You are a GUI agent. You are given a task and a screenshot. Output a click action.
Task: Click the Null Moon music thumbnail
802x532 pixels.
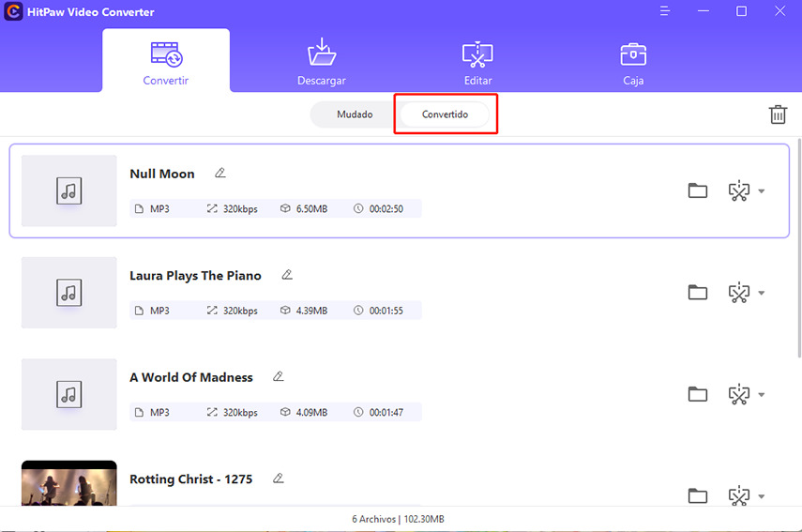click(69, 190)
